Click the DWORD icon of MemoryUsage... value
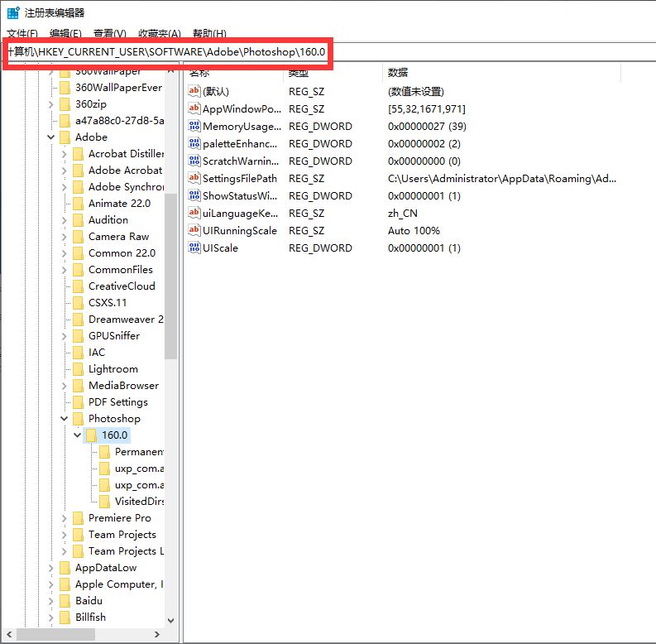The image size is (656, 644). pos(194,126)
